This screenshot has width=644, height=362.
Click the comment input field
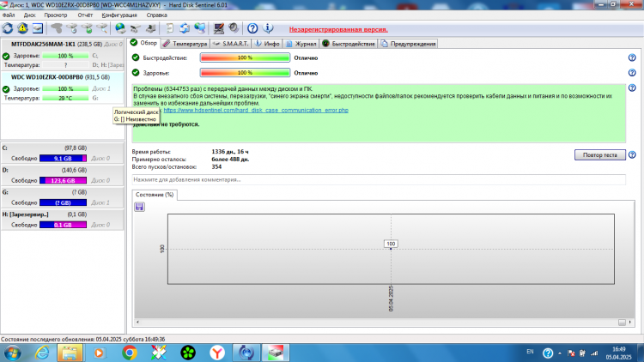379,180
